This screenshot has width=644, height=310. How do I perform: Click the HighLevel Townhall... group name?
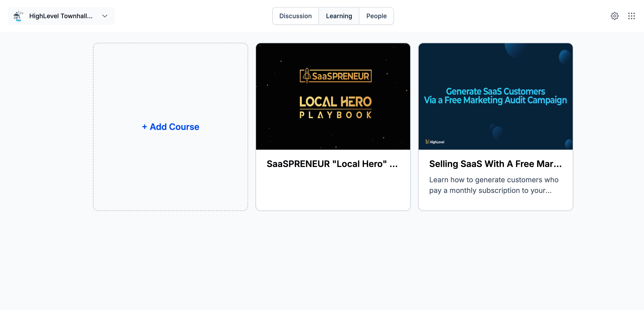point(61,16)
